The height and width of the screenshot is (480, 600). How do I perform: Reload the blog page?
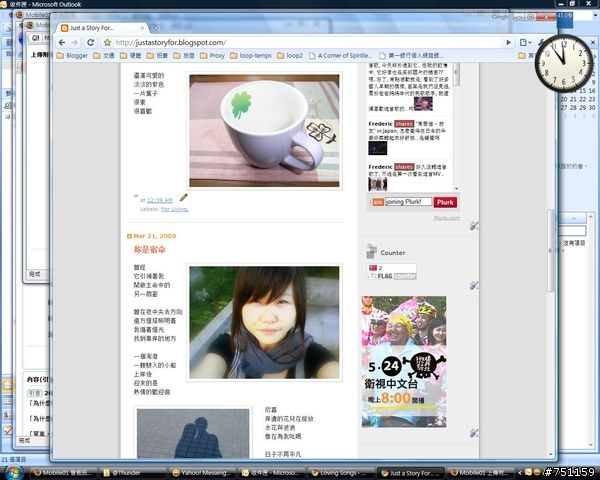pos(91,42)
